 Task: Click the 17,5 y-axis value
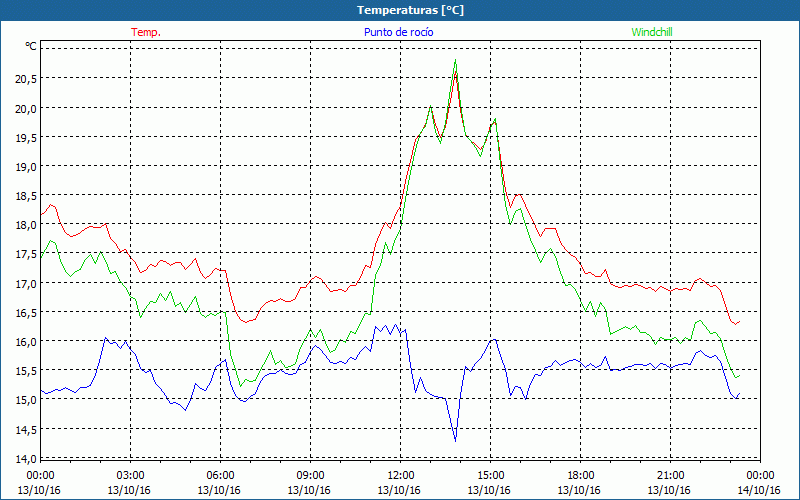24,254
